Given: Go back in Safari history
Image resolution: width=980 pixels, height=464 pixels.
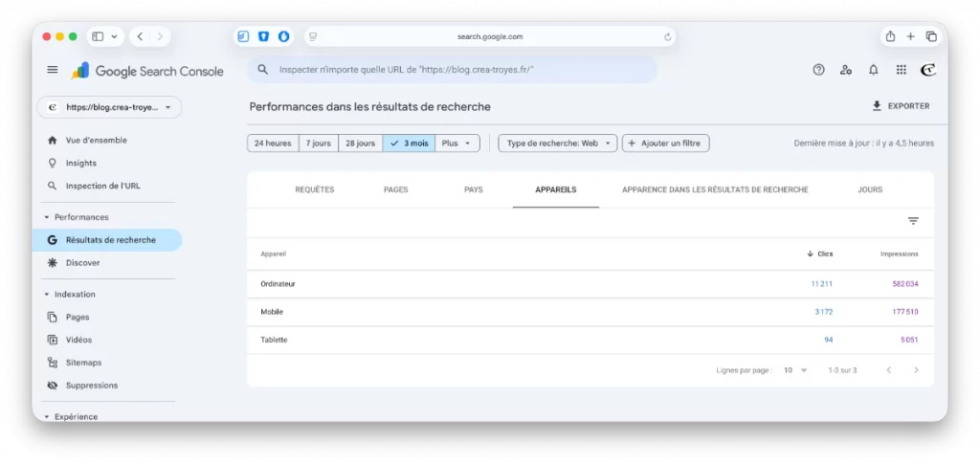Looking at the screenshot, I should tap(140, 37).
